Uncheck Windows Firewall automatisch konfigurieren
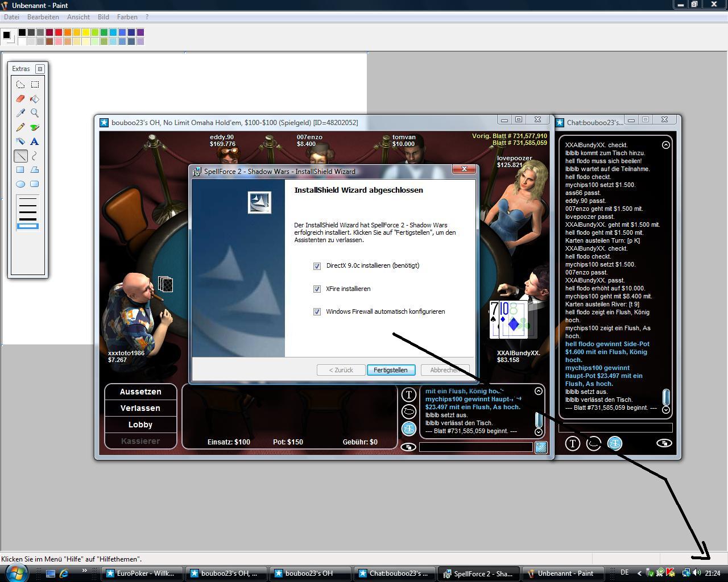The image size is (728, 582). coord(317,311)
